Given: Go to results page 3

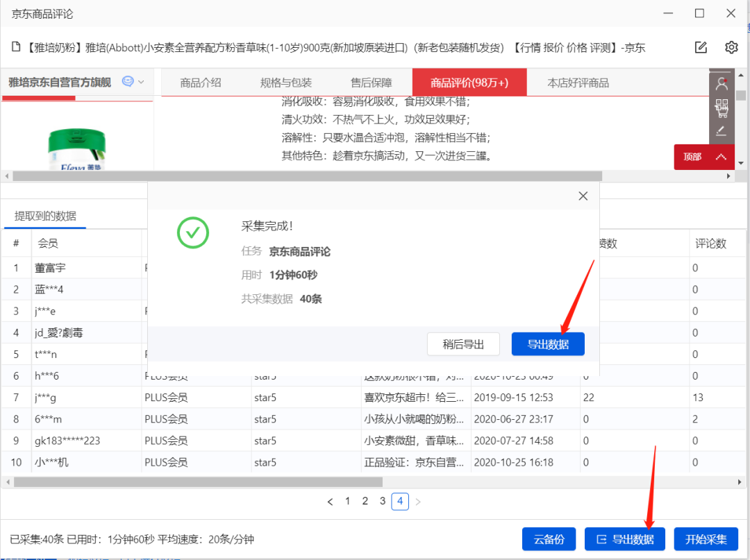Looking at the screenshot, I should coord(383,501).
